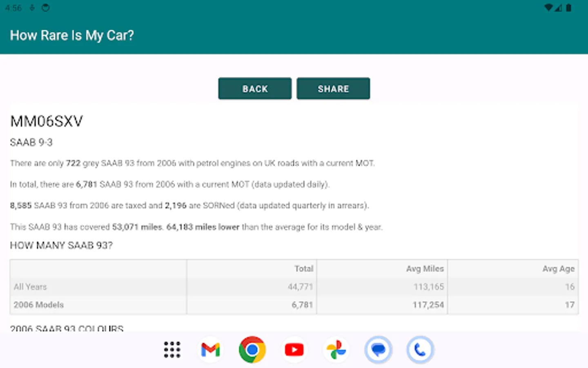Viewport: 588px width, 368px height.
Task: Open YouTube from the dock
Action: pyautogui.click(x=294, y=350)
